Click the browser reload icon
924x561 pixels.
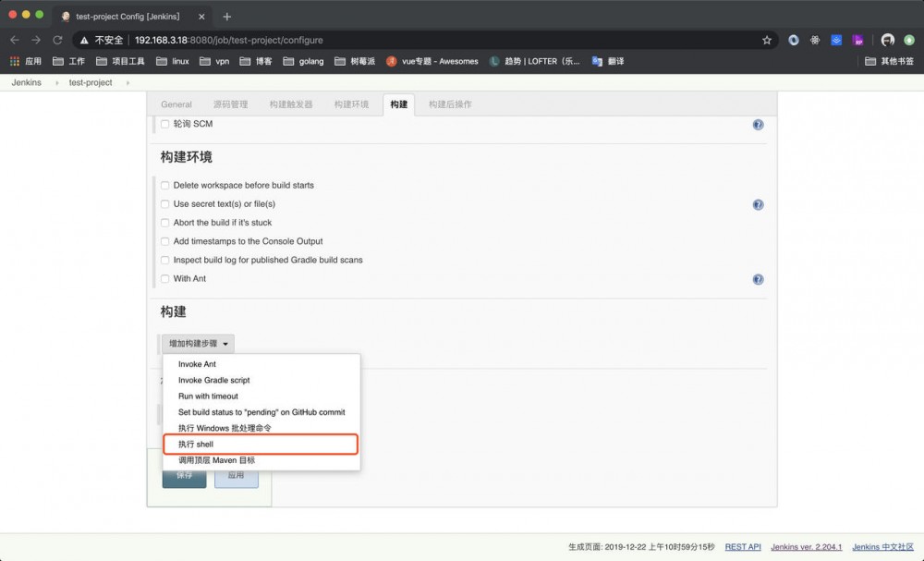click(58, 41)
